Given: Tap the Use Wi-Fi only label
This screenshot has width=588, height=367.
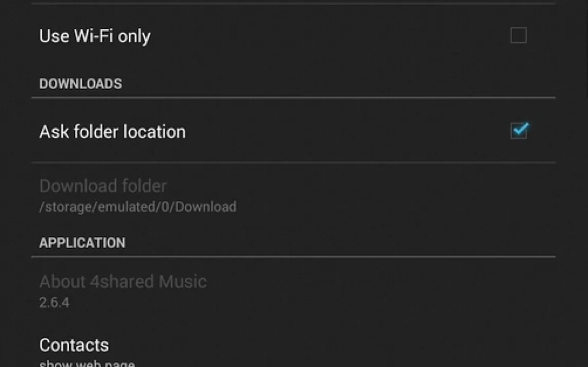Looking at the screenshot, I should pos(95,36).
